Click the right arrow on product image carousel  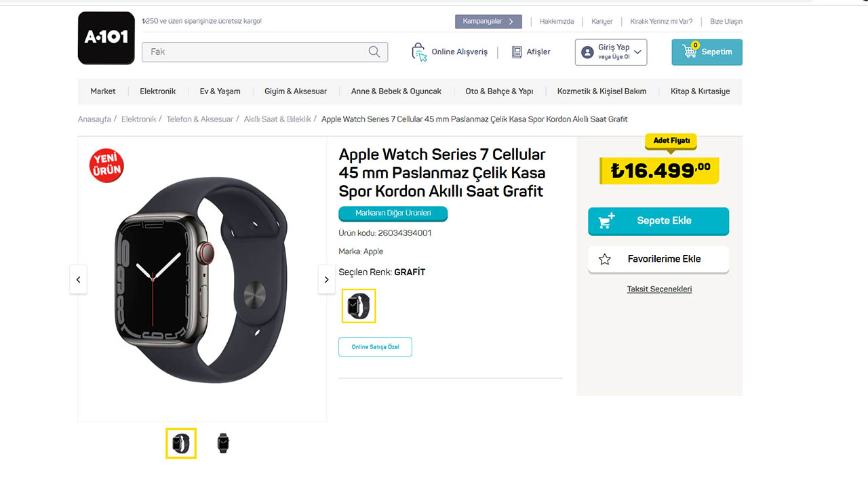326,279
